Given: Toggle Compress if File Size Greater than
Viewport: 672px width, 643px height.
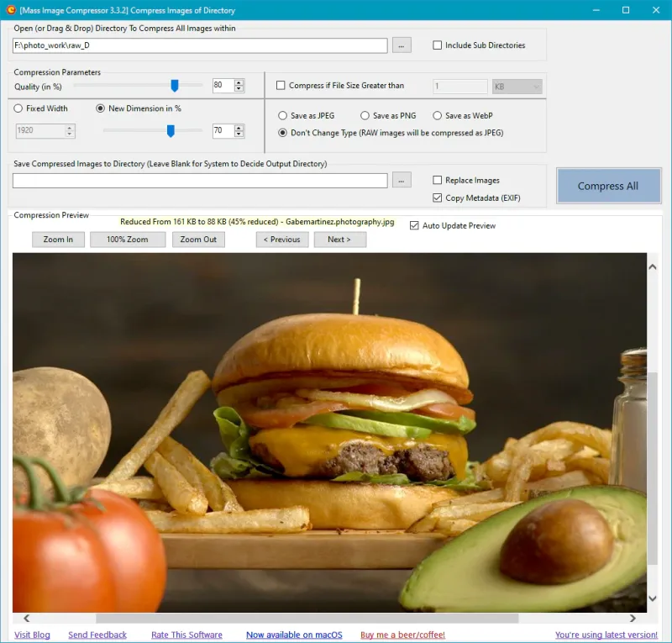Looking at the screenshot, I should (281, 86).
